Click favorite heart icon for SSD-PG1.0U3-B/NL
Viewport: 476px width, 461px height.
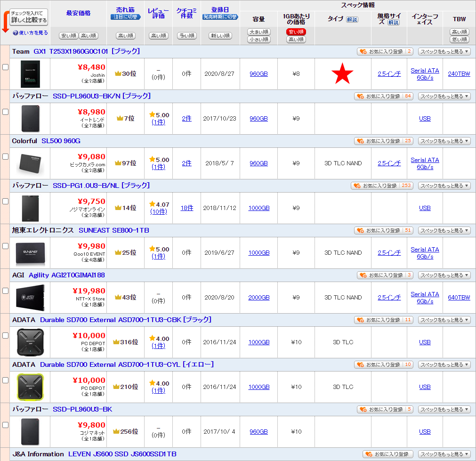[357, 186]
